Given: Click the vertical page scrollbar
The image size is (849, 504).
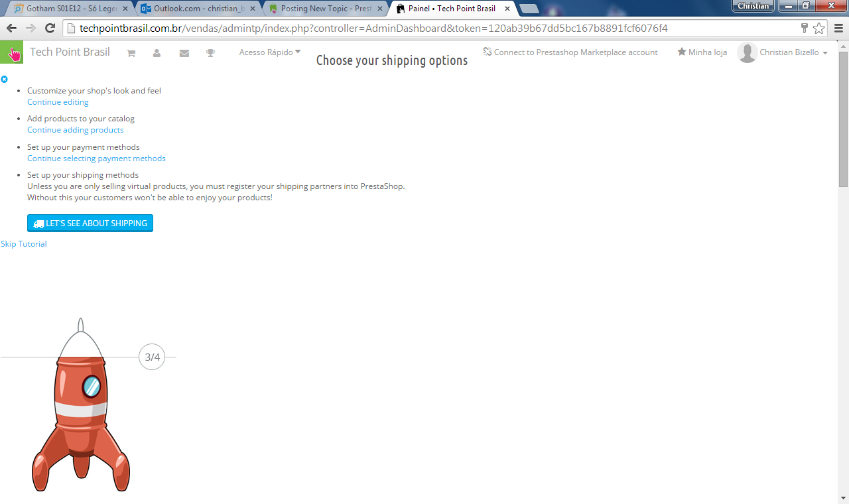Looking at the screenshot, I should pyautogui.click(x=843, y=119).
